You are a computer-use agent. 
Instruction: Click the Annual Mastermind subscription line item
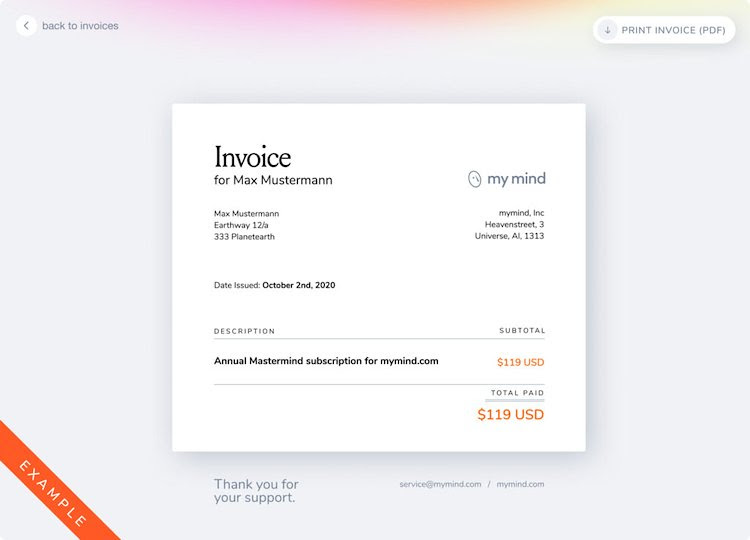point(326,361)
